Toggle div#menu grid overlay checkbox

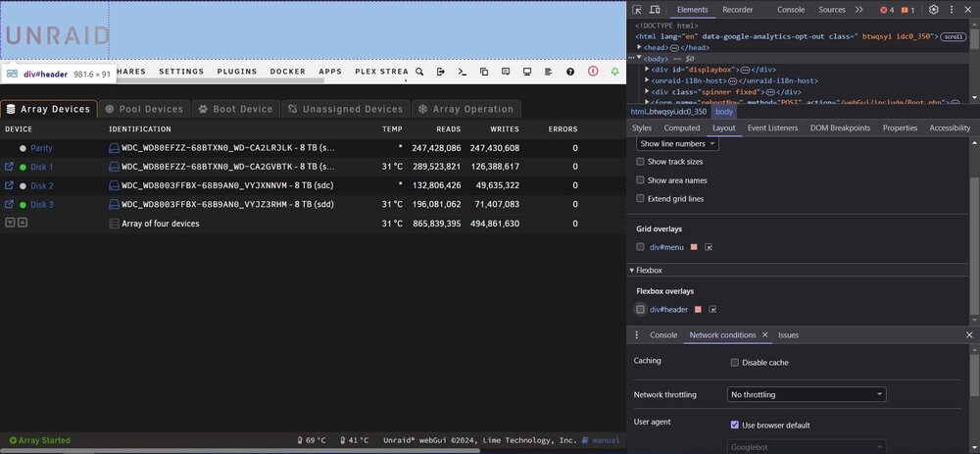coord(640,247)
